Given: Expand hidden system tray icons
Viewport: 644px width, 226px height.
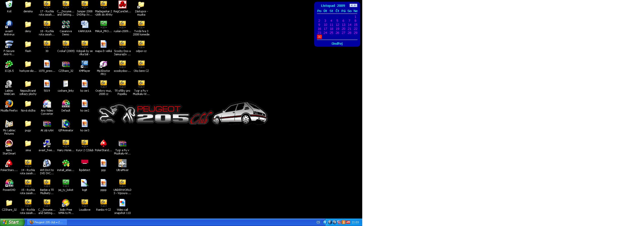Looking at the screenshot, I should 325,222.
